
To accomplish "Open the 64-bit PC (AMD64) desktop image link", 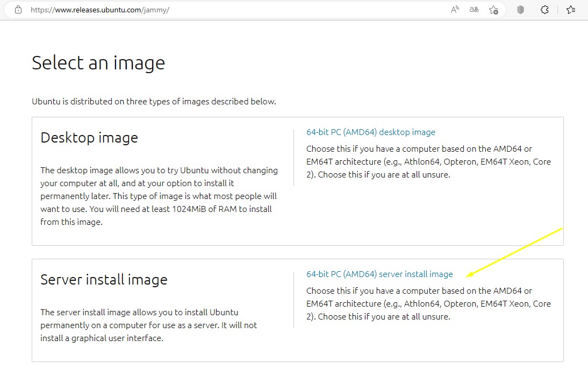I will [x=371, y=132].
